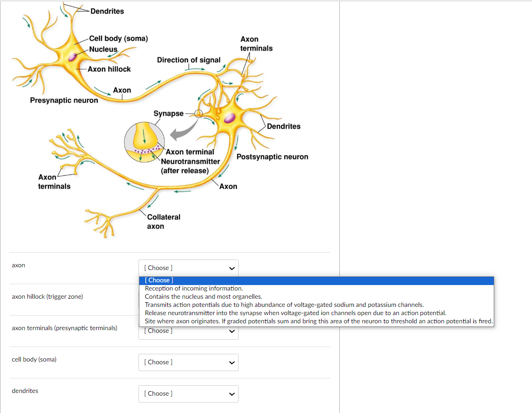Click the nucleus in the neuron diagram

coord(73,57)
